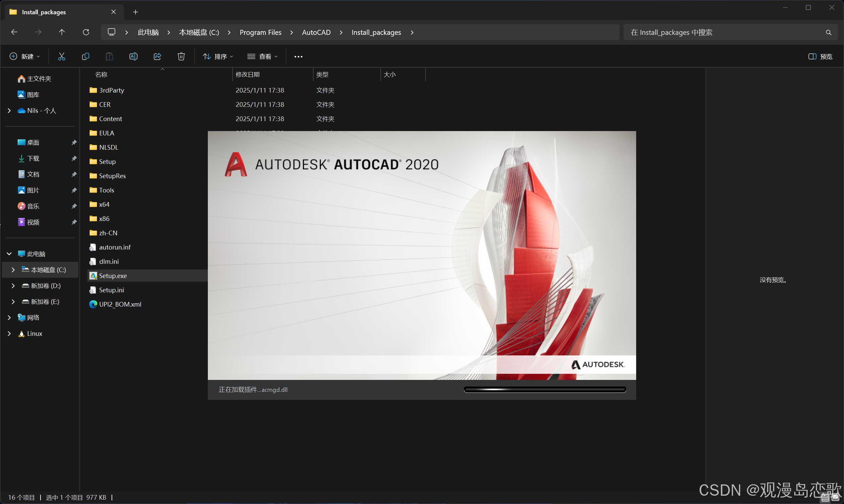Collapse the This PC tree node
The height and width of the screenshot is (504, 844).
[x=9, y=254]
